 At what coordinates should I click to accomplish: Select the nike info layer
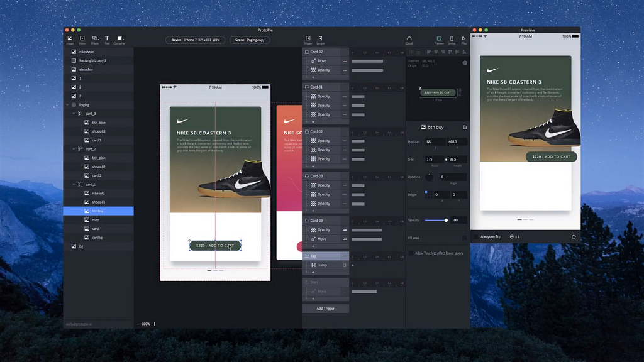pos(99,194)
